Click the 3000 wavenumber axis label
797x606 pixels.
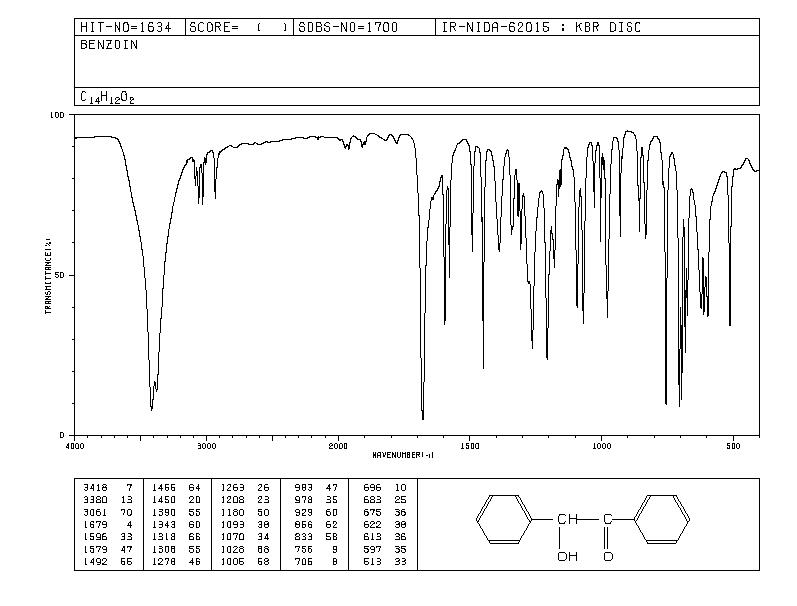pyautogui.click(x=206, y=446)
